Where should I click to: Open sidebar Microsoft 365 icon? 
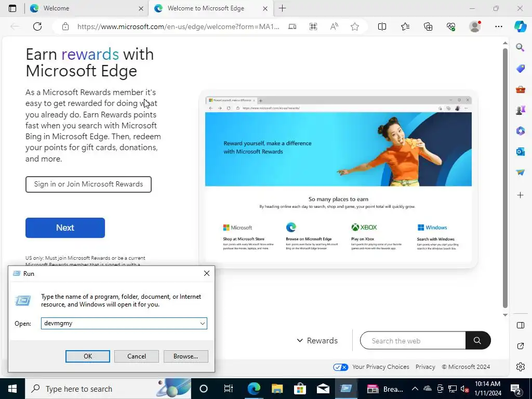click(520, 131)
